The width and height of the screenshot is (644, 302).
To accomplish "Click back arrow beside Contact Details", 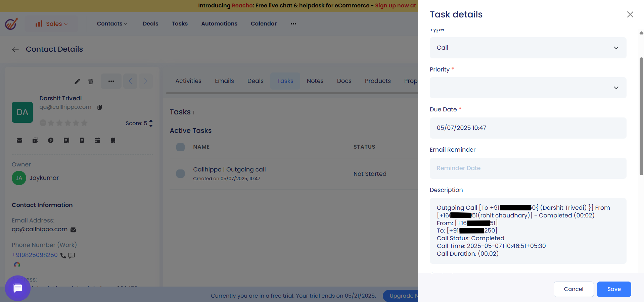I will (15, 49).
